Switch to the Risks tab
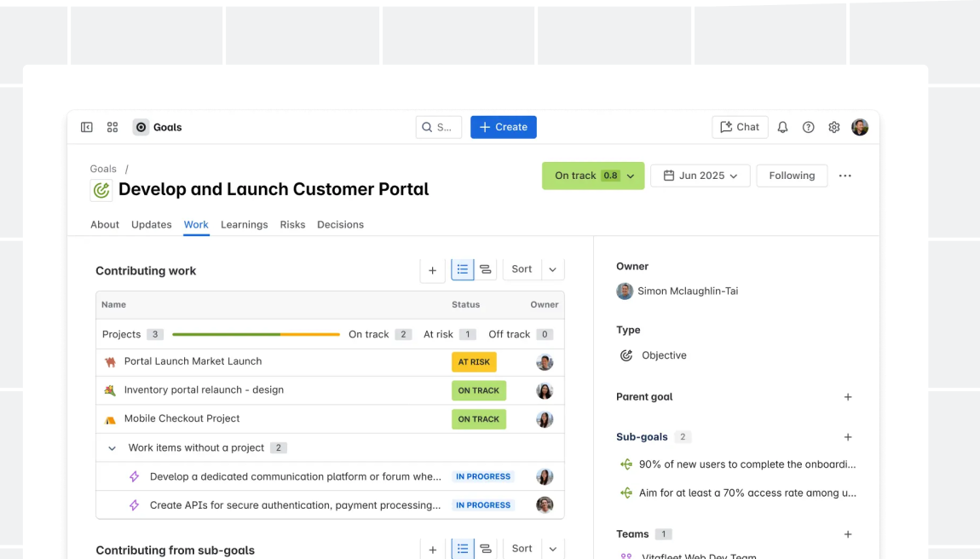 [x=292, y=225]
